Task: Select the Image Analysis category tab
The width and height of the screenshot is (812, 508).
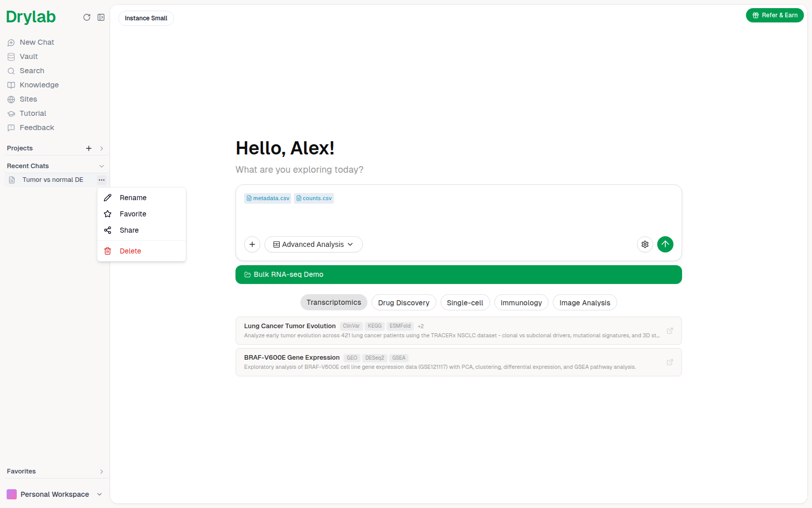Action: tap(585, 302)
